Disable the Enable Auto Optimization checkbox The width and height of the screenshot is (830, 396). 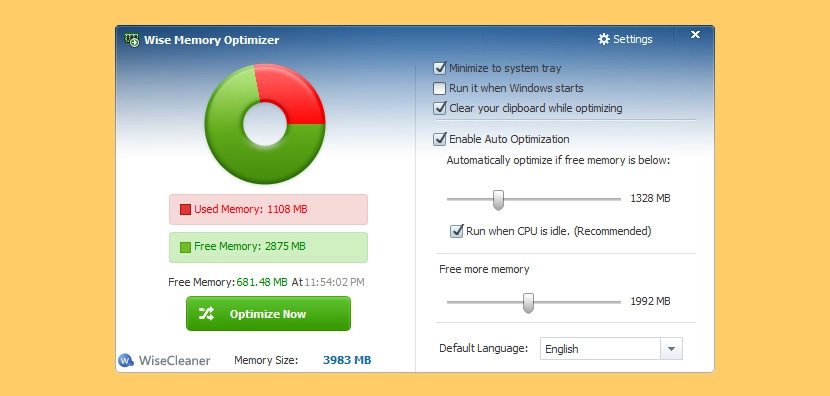click(439, 139)
